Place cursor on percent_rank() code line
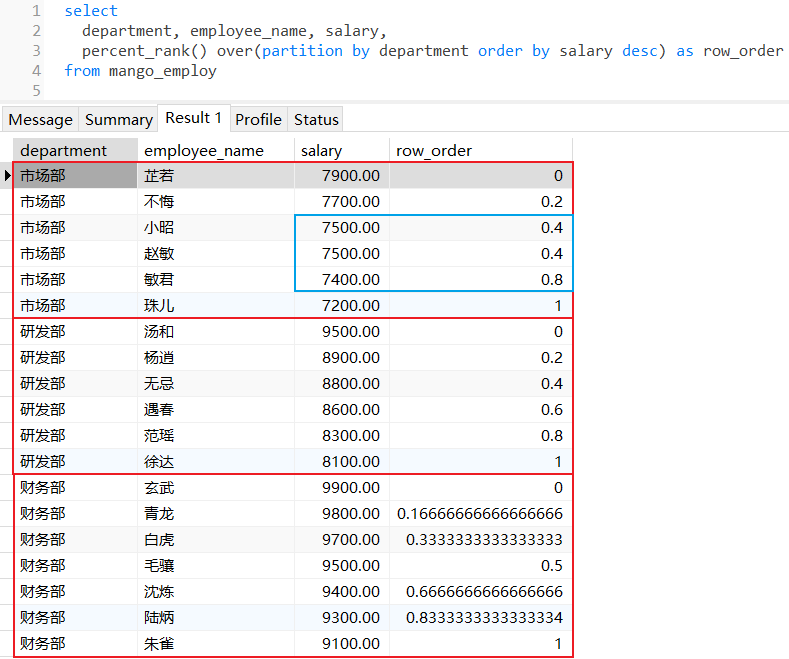Image resolution: width=789 pixels, height=659 pixels. (x=432, y=51)
